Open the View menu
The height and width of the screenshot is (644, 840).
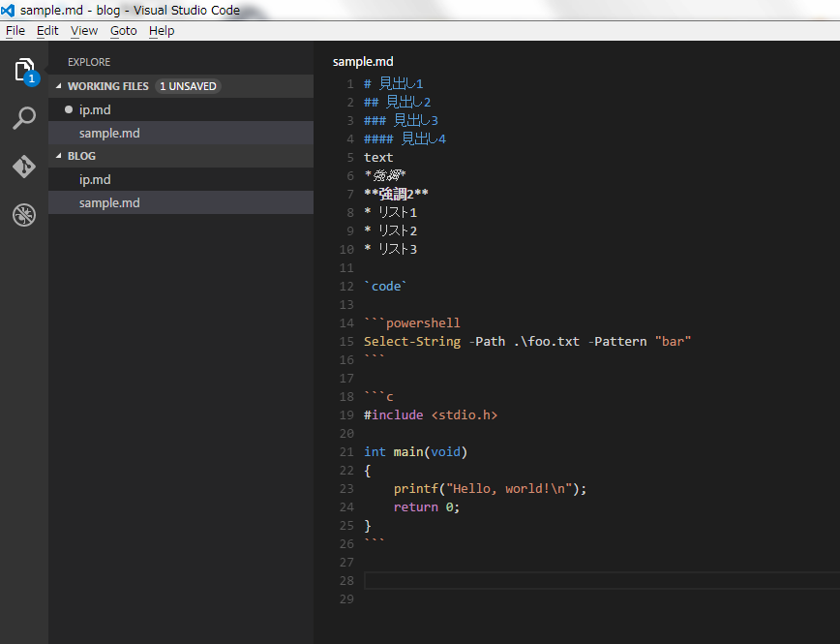pos(83,30)
